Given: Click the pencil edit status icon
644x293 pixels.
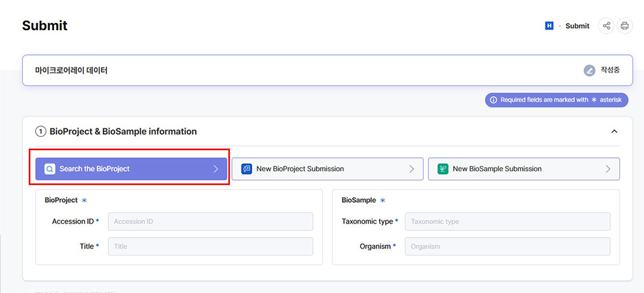Looking at the screenshot, I should (x=589, y=71).
